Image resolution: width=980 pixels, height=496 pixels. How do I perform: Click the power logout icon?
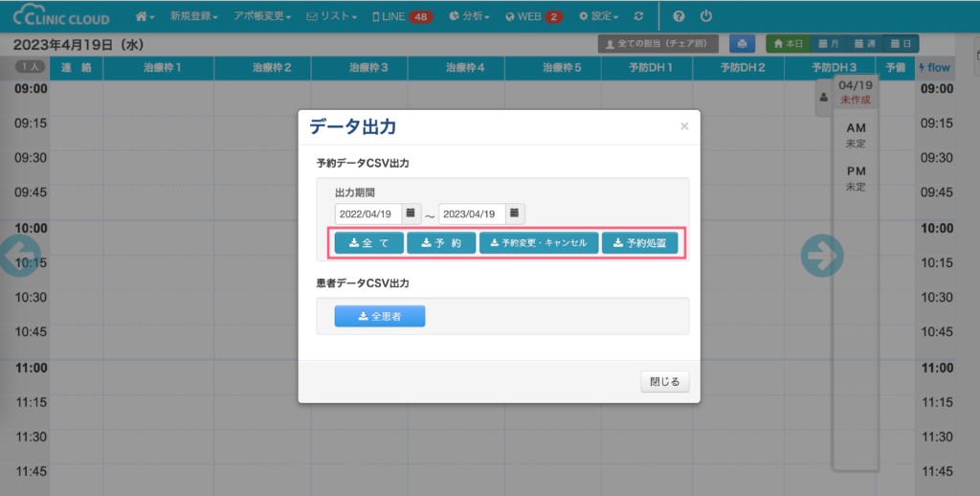[x=706, y=16]
